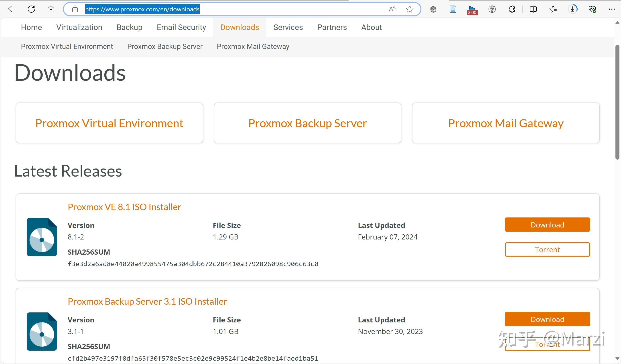
Task: Open the Virtualization menu item
Action: click(x=79, y=27)
